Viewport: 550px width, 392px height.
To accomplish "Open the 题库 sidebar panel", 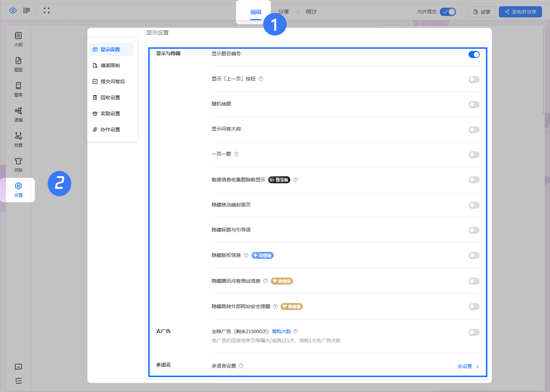I will pyautogui.click(x=18, y=90).
